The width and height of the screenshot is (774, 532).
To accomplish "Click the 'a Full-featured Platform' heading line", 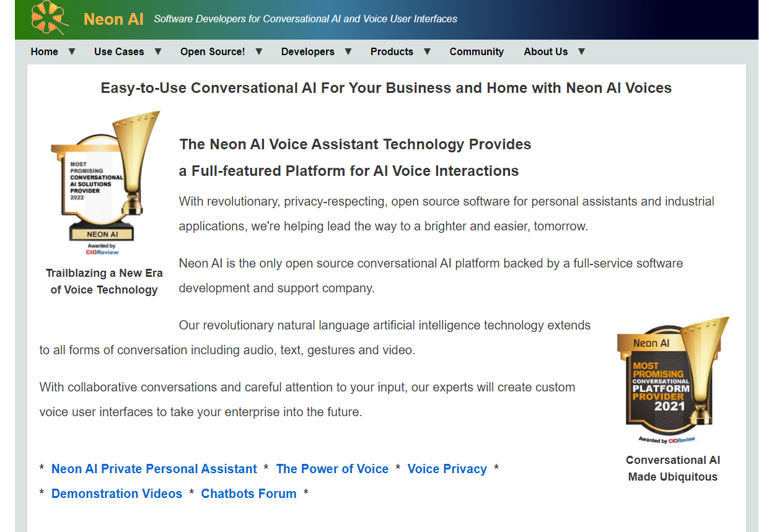I will [x=349, y=171].
